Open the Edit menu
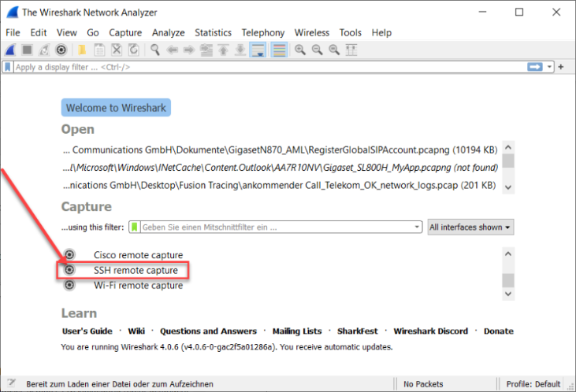576x392 pixels. click(x=38, y=33)
